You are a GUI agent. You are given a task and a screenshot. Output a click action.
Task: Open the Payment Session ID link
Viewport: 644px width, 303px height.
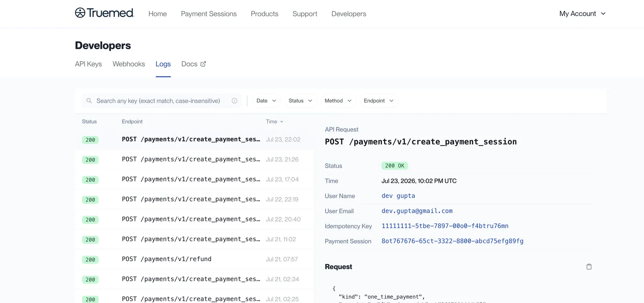tap(452, 241)
